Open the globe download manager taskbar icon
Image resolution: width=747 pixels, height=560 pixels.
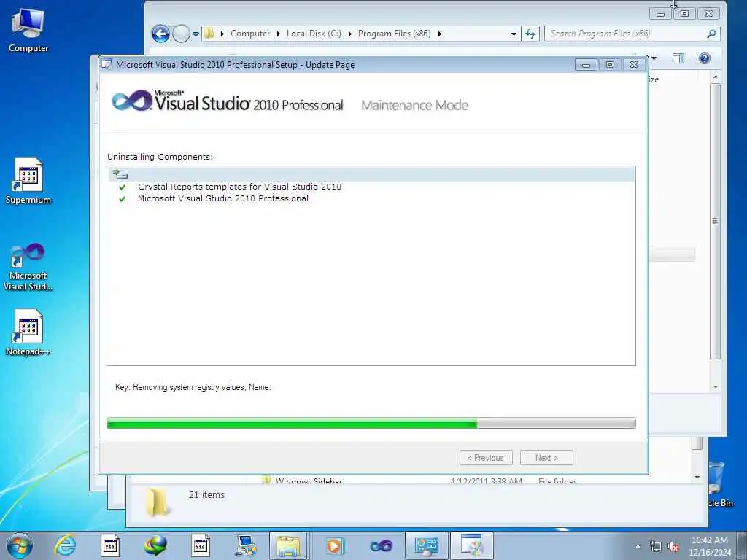(155, 545)
